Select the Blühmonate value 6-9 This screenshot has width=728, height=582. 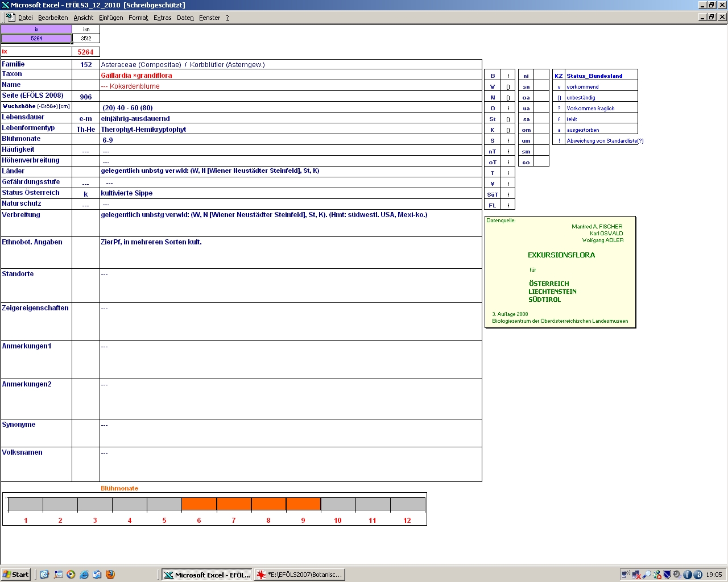pyautogui.click(x=107, y=140)
